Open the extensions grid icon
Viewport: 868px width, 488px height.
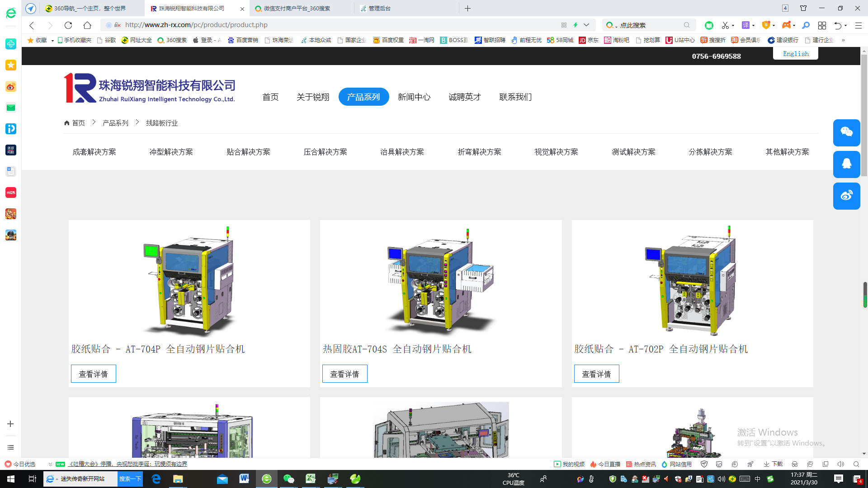(822, 25)
